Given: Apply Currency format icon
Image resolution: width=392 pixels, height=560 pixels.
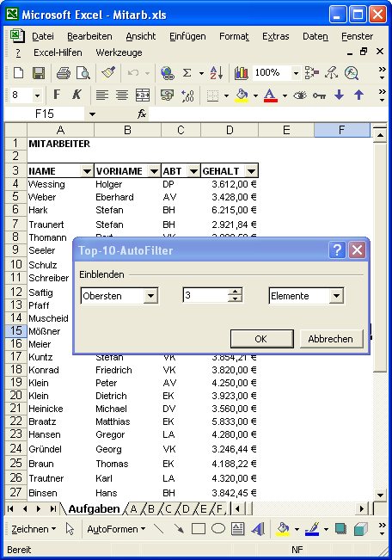Looking at the screenshot, I should tap(167, 95).
